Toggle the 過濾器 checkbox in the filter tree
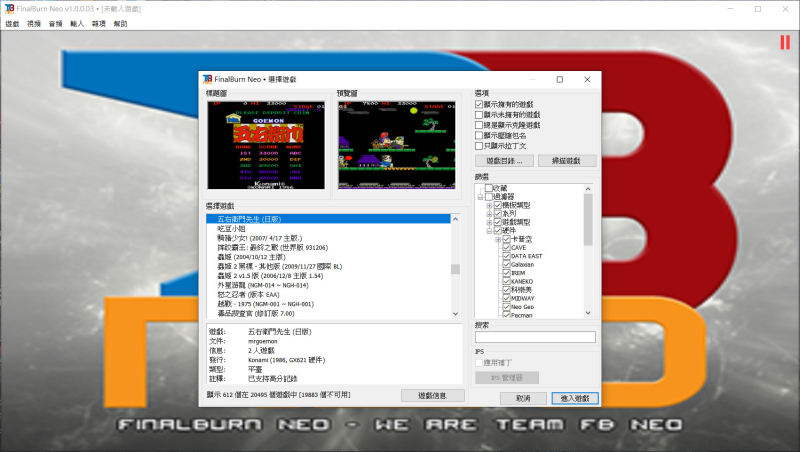 (489, 196)
